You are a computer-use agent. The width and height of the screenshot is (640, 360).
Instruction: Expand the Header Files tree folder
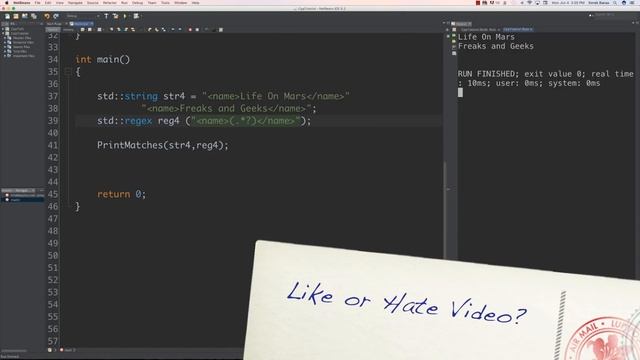(4, 38)
